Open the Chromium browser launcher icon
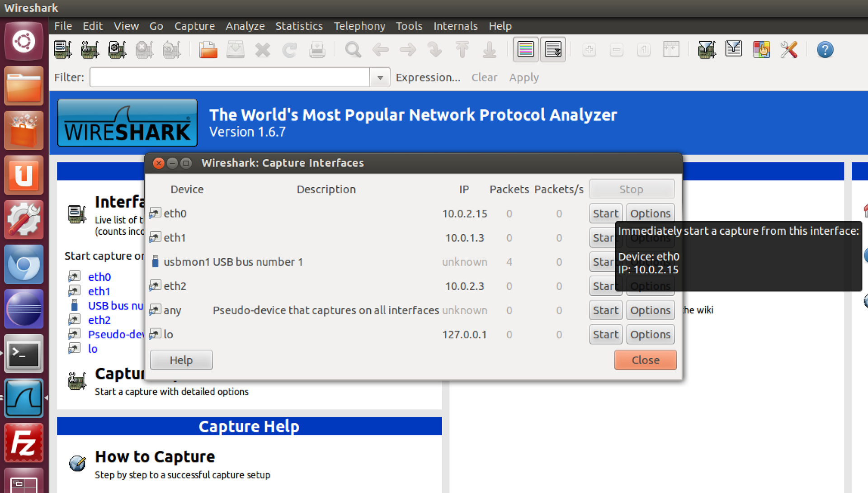Screen dimensions: 868x493 pyautogui.click(x=24, y=265)
